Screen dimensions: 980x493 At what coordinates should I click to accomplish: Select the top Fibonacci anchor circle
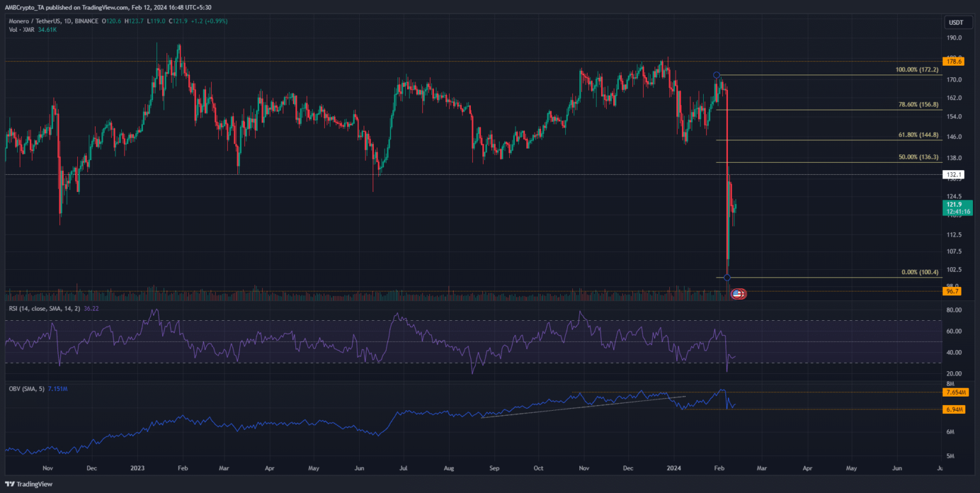tap(716, 75)
